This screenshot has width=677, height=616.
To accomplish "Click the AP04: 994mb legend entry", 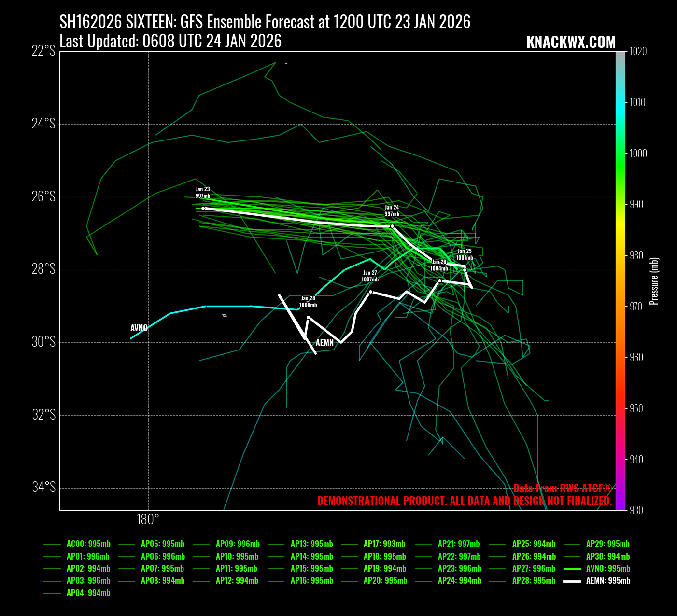I will 88,593.
